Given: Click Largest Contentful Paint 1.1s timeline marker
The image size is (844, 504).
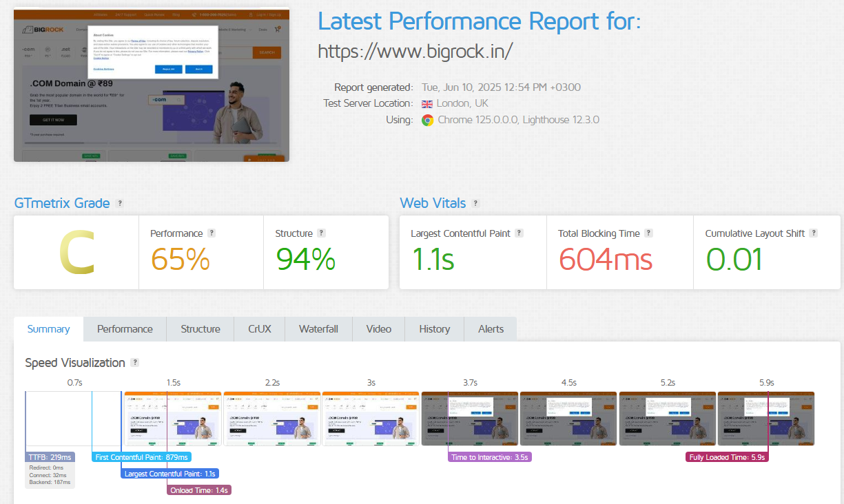Looking at the screenshot, I should pos(170,474).
